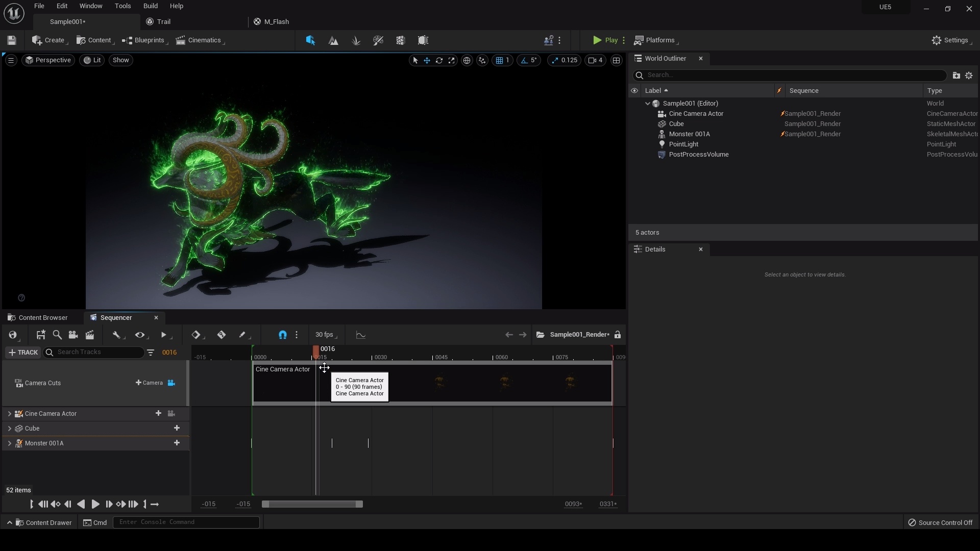This screenshot has width=980, height=551.
Task: Switch to the Trail tab
Action: point(163,21)
